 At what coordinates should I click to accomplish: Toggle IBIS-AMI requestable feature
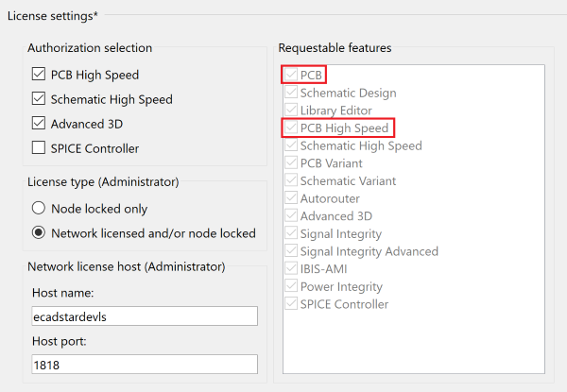(x=290, y=269)
